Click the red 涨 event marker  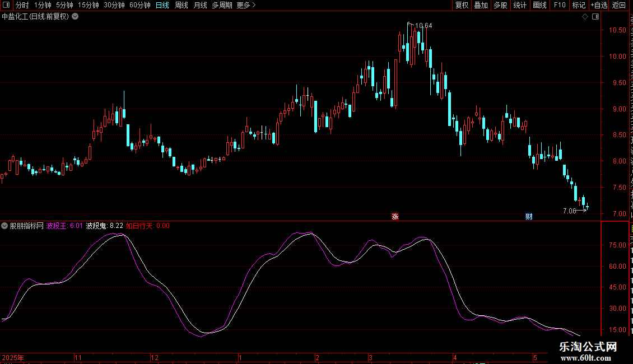395,217
